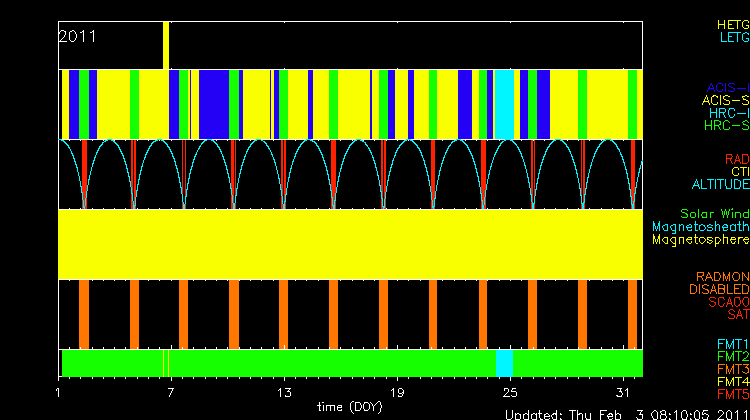Click the 2011 year label
Screen dimensions: 750x420
point(77,36)
